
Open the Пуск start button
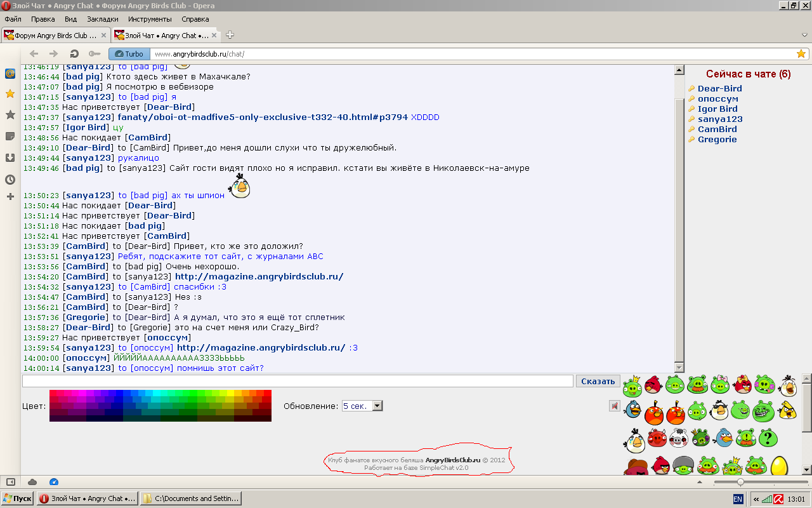pyautogui.click(x=17, y=498)
